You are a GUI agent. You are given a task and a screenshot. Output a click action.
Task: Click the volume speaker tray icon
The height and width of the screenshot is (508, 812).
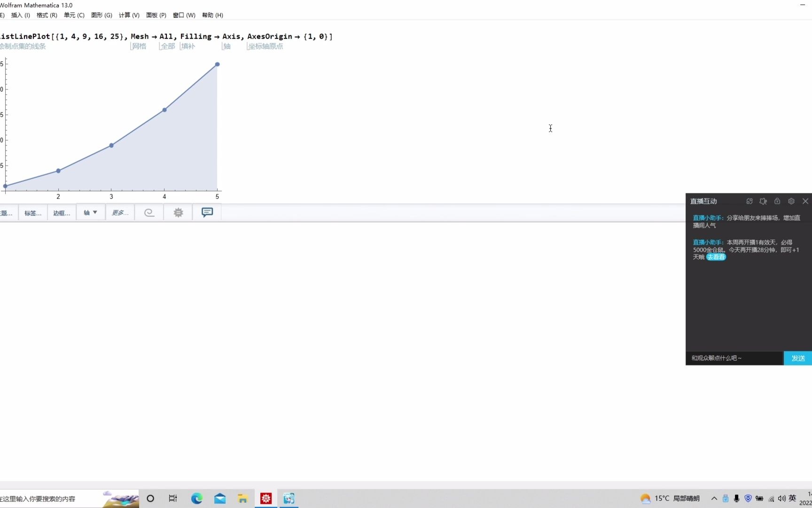782,499
